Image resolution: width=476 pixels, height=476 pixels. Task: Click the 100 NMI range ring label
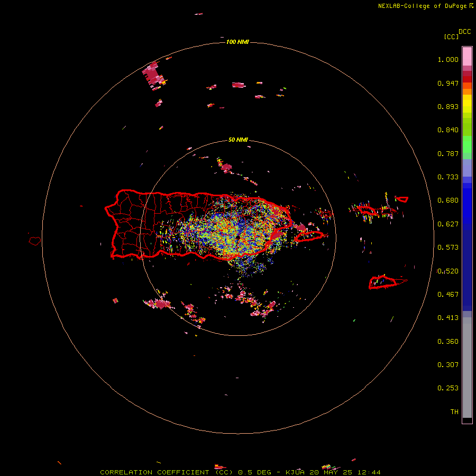point(237,42)
